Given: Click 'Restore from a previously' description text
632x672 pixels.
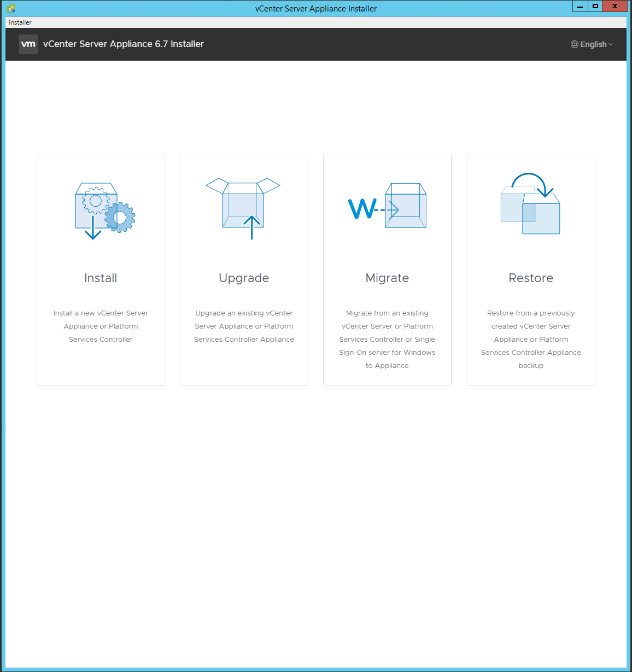Looking at the screenshot, I should (x=530, y=313).
